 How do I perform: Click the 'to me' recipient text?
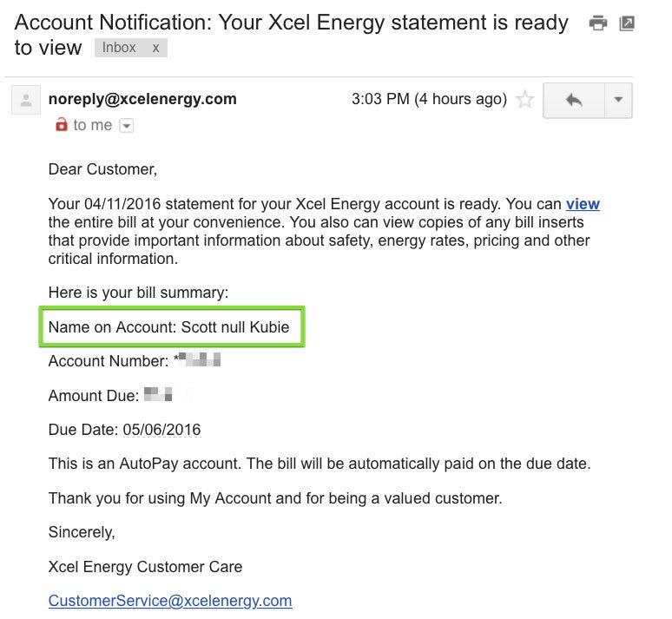click(93, 125)
